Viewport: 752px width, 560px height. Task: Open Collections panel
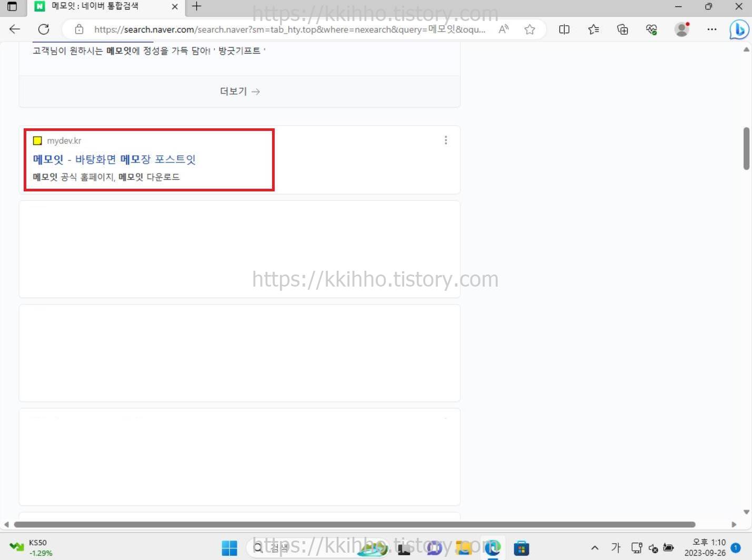point(623,29)
